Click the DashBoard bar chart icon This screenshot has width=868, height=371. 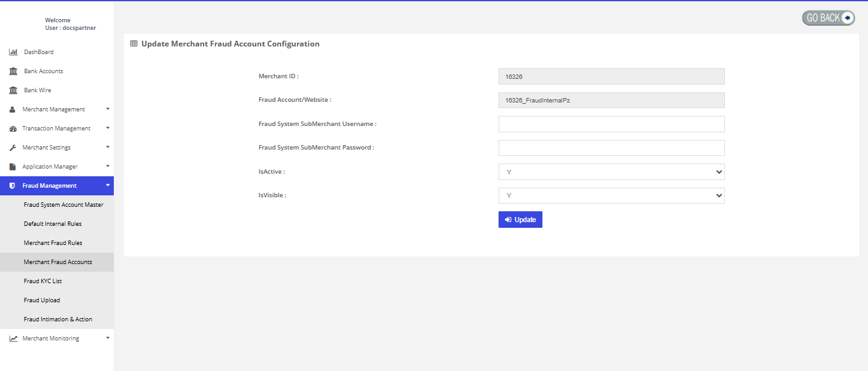(x=13, y=52)
